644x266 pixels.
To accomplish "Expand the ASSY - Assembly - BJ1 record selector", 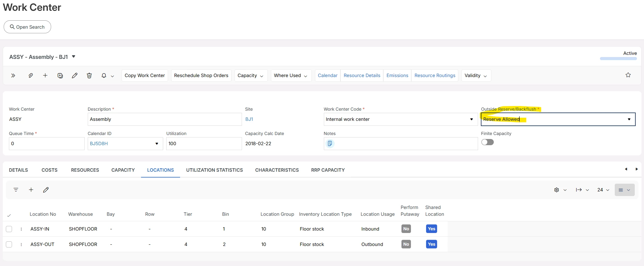I will (x=74, y=57).
